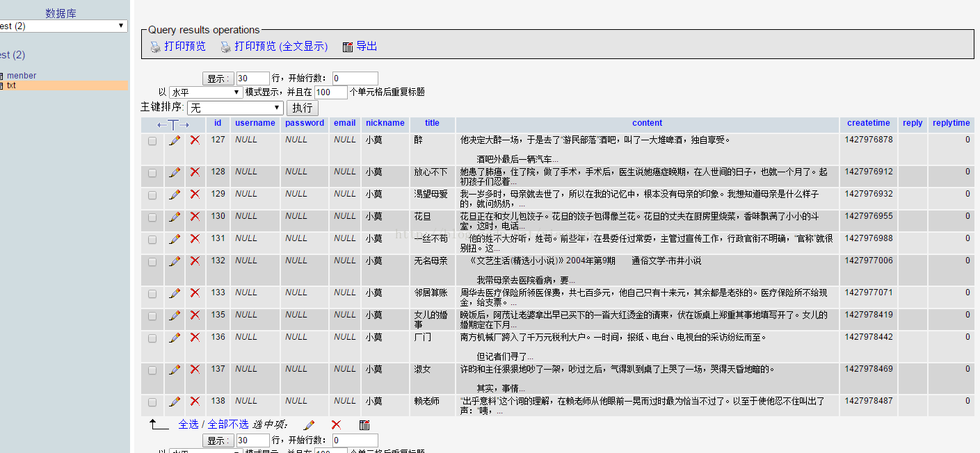Image resolution: width=980 pixels, height=453 pixels.
Task: Click the 显示 button below the results table
Action: point(218,440)
